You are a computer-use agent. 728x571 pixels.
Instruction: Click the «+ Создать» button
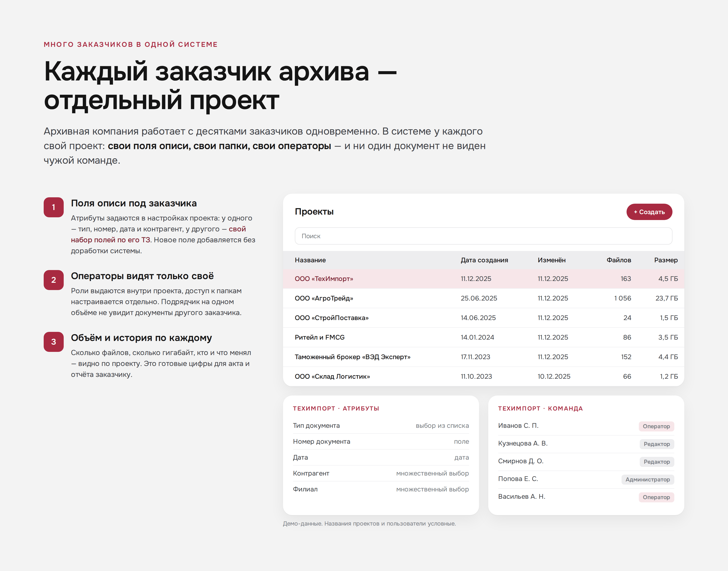[649, 212]
